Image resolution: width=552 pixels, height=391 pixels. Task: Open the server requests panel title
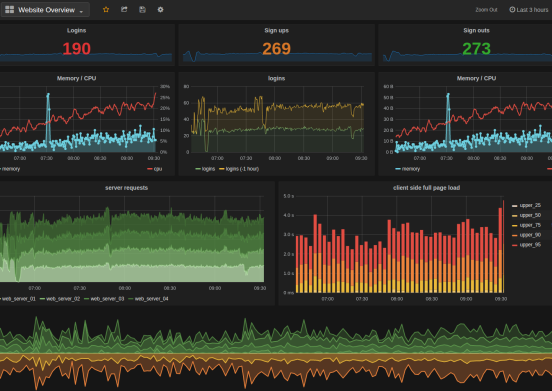tap(126, 188)
